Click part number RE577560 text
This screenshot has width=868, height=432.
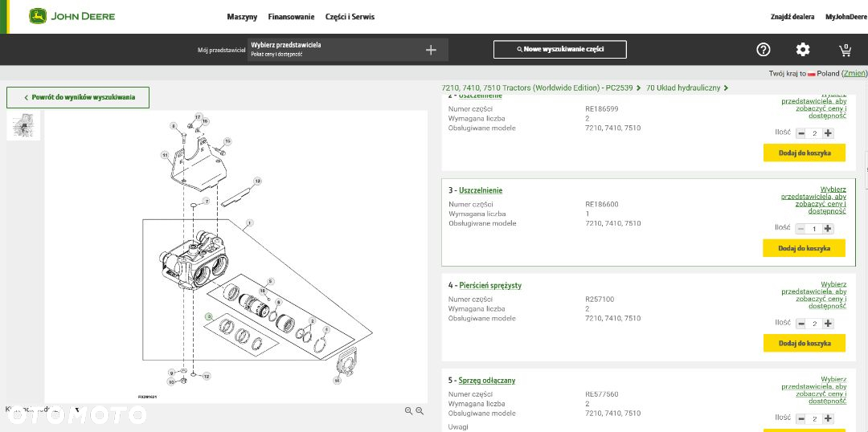(x=602, y=394)
